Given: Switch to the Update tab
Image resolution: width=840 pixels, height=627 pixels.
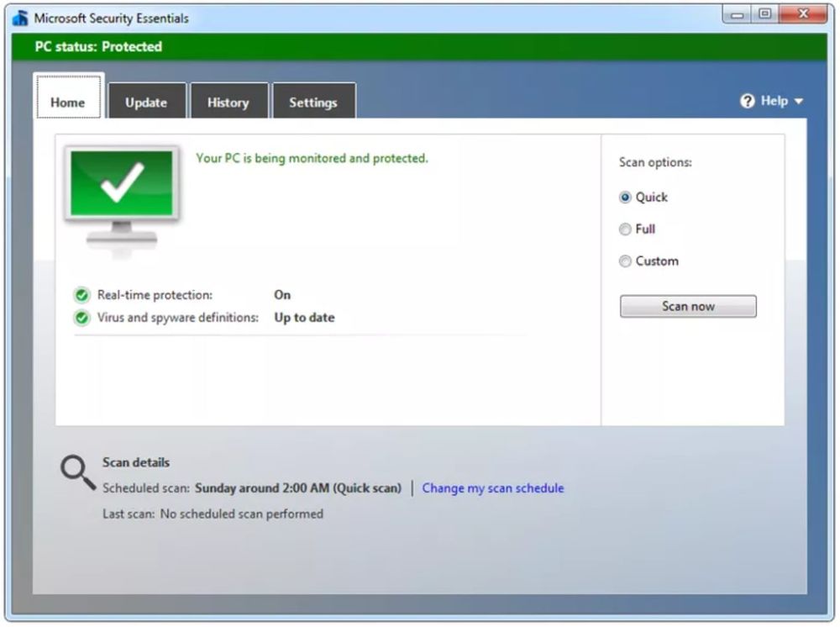Looking at the screenshot, I should (x=146, y=103).
